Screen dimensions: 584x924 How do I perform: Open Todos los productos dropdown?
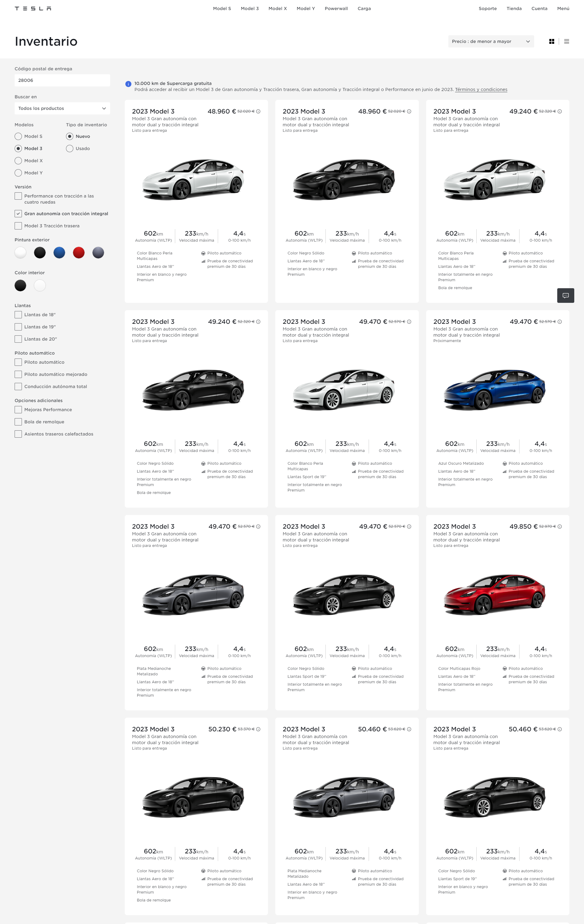pyautogui.click(x=62, y=109)
